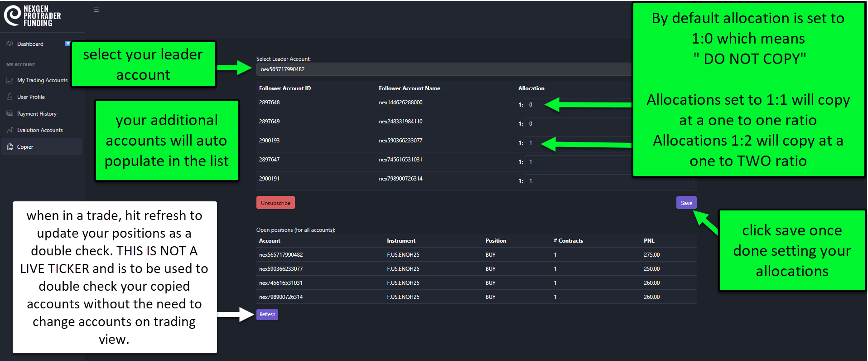This screenshot has height=361, width=868.
Task: Click the Payment History icon
Action: [10, 113]
